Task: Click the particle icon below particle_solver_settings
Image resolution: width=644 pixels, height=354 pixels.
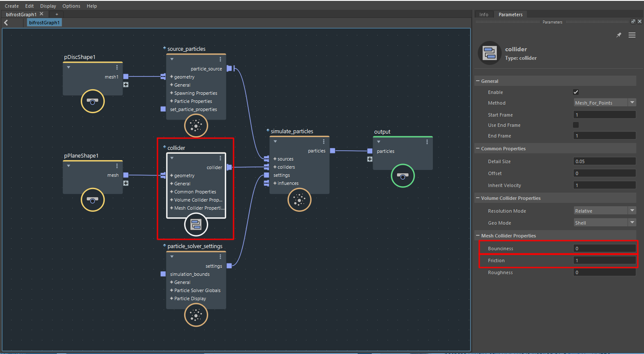Action: tap(196, 315)
